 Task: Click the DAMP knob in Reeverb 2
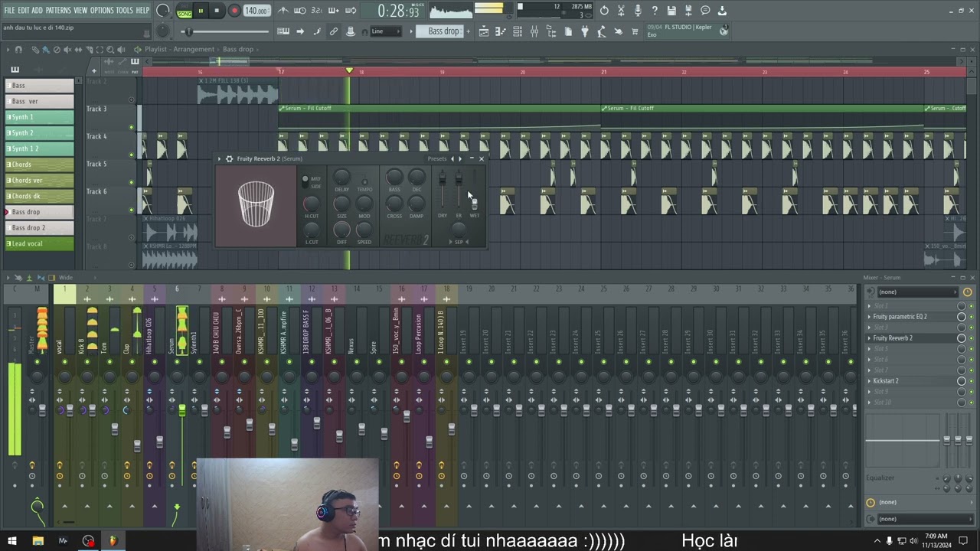[x=416, y=204]
